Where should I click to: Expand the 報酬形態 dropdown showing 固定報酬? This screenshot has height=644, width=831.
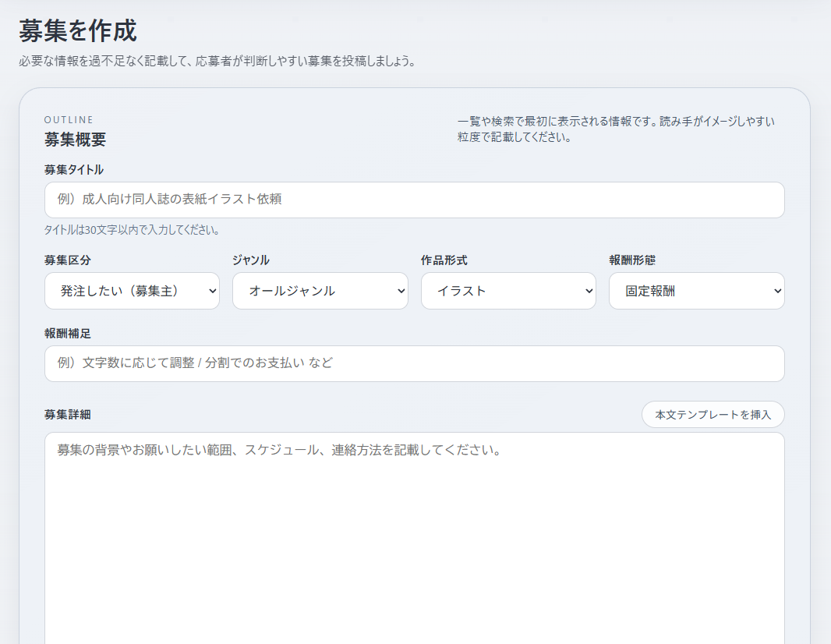(x=696, y=291)
